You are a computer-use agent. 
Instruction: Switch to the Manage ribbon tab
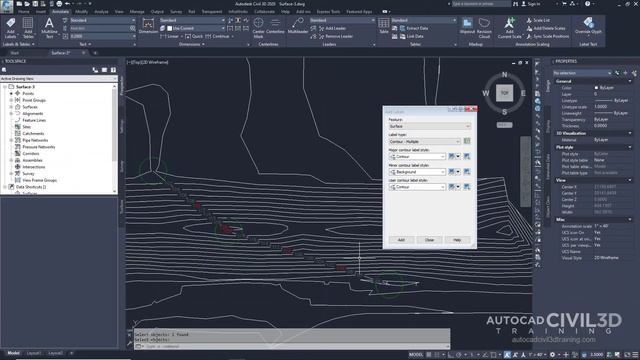pos(137,12)
